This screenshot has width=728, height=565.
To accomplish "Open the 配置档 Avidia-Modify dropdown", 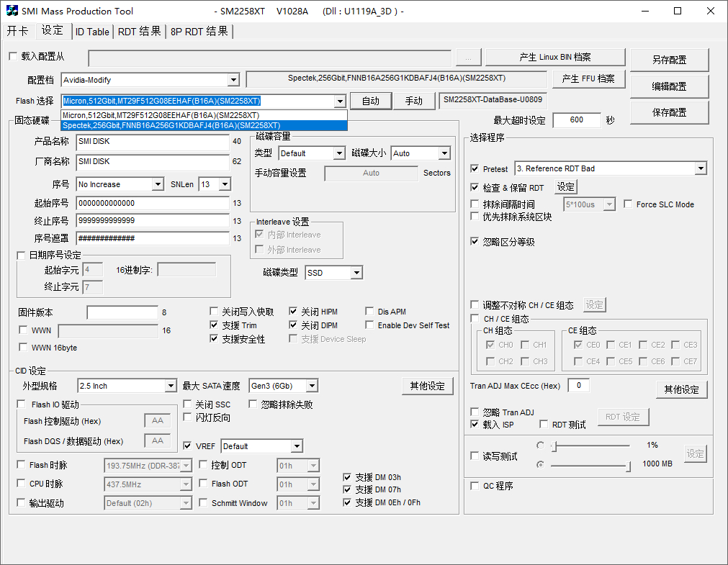I will click(x=233, y=80).
